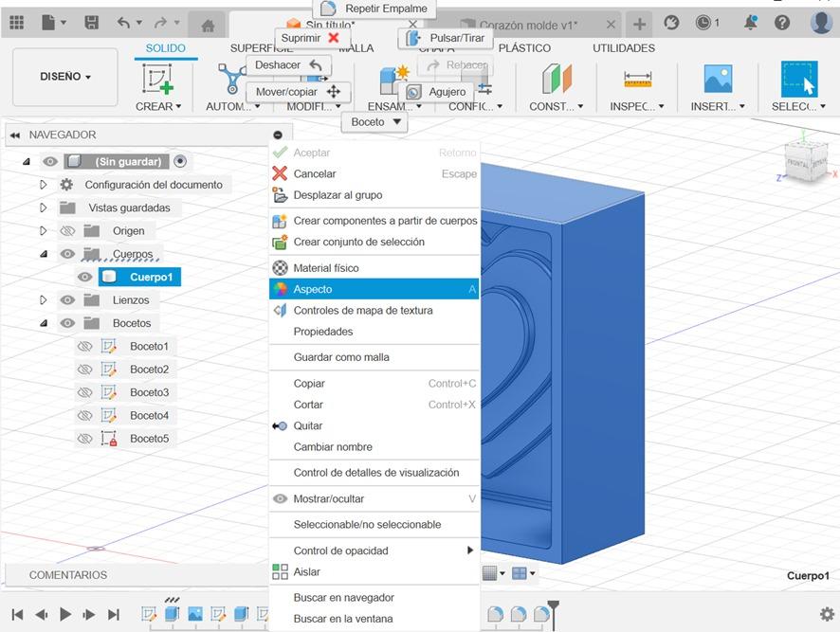The image size is (840, 632).
Task: Open the CREAR dropdown menu
Action: [x=158, y=106]
